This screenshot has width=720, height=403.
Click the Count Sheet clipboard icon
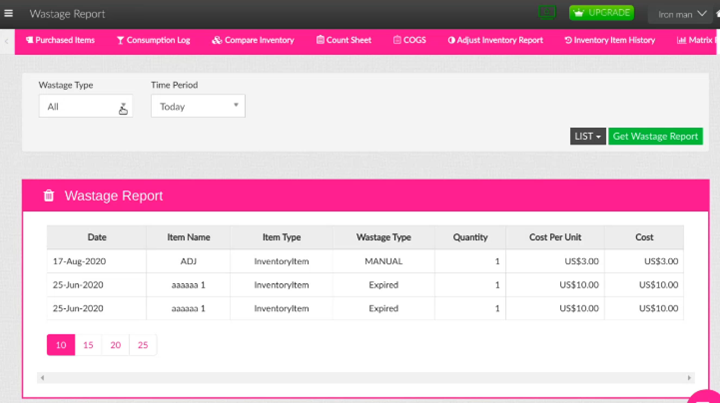click(320, 40)
